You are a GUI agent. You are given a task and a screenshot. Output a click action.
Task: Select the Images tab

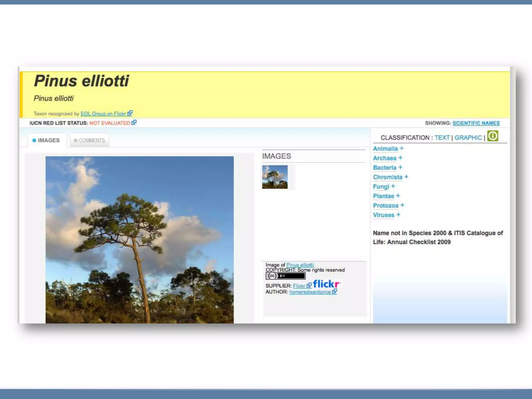(x=46, y=140)
